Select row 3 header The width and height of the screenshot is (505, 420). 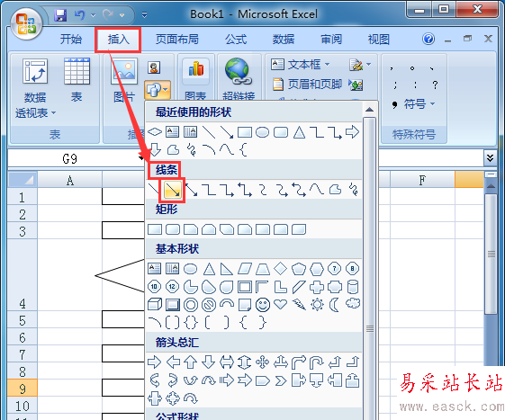(23, 231)
